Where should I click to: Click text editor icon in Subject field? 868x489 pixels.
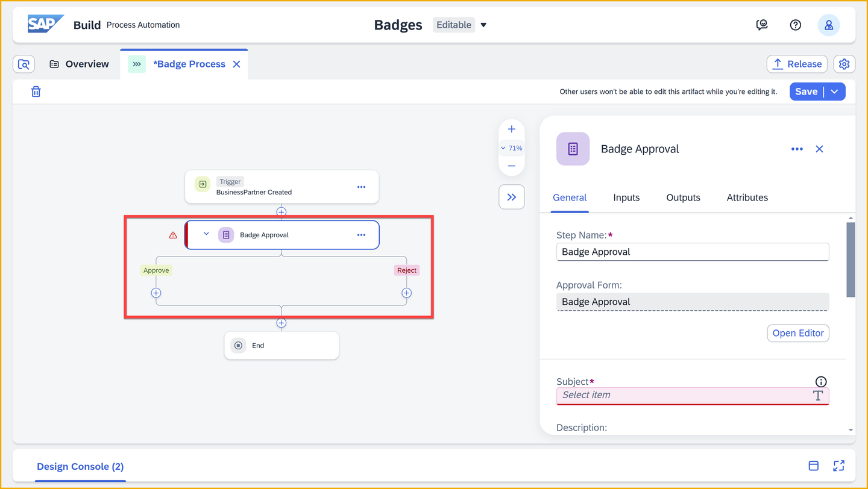(x=818, y=395)
